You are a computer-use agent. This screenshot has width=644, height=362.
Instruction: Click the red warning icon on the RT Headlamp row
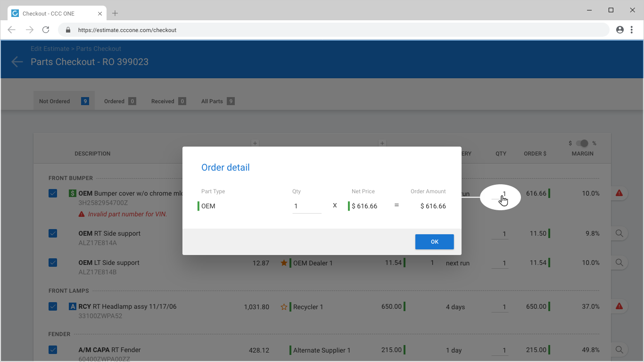[x=619, y=306]
